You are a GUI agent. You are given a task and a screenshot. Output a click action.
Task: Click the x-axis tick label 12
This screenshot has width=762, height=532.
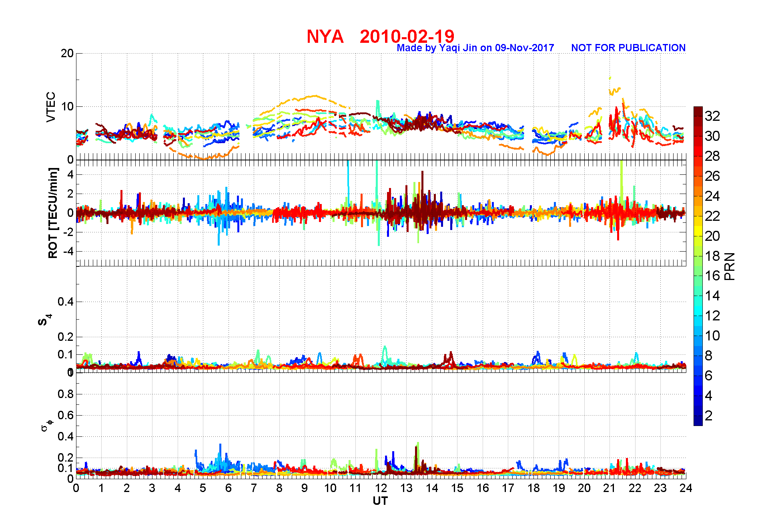tap(381, 488)
